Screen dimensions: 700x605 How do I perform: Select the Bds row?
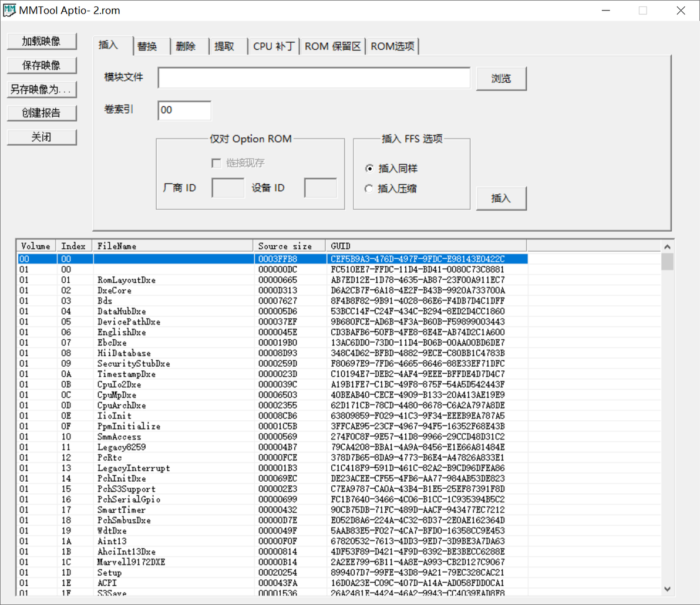272,300
